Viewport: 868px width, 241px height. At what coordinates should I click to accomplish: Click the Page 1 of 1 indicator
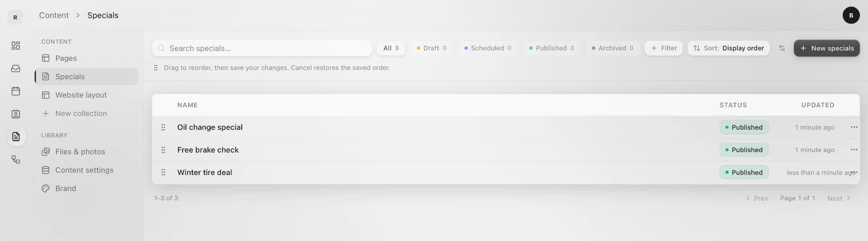[797, 198]
